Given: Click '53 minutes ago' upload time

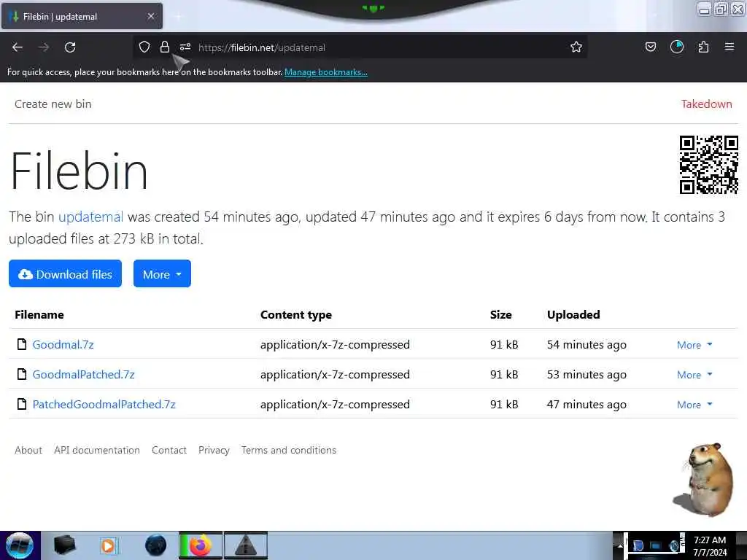Looking at the screenshot, I should (x=587, y=374).
